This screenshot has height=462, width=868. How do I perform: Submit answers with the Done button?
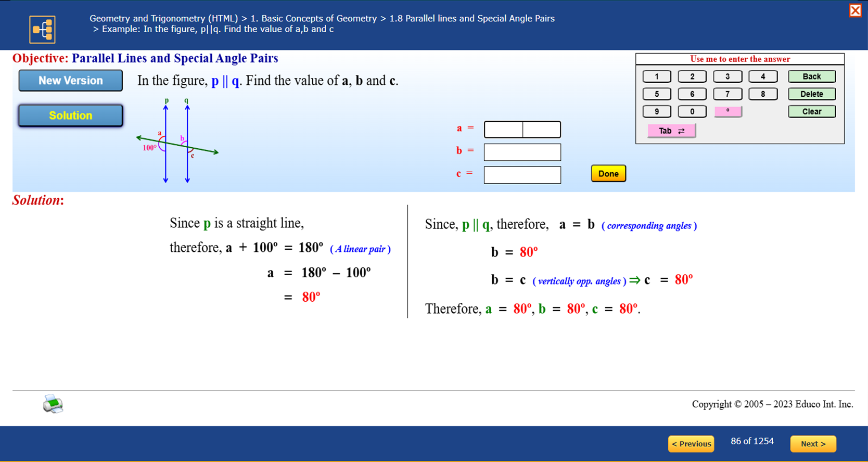[608, 174]
